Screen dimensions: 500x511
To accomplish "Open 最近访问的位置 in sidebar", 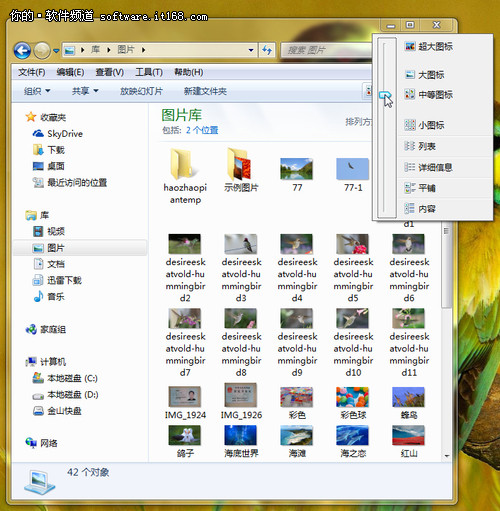I will coord(70,182).
